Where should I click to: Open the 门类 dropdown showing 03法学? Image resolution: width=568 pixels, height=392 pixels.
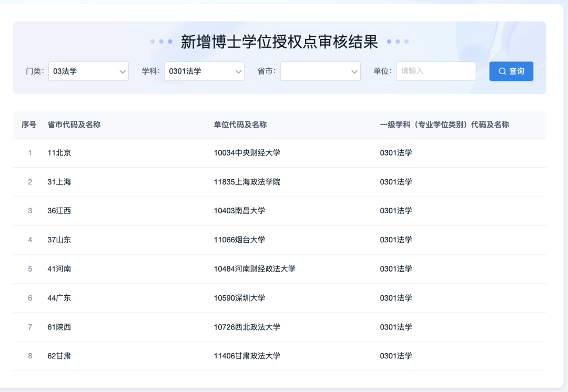pos(88,71)
